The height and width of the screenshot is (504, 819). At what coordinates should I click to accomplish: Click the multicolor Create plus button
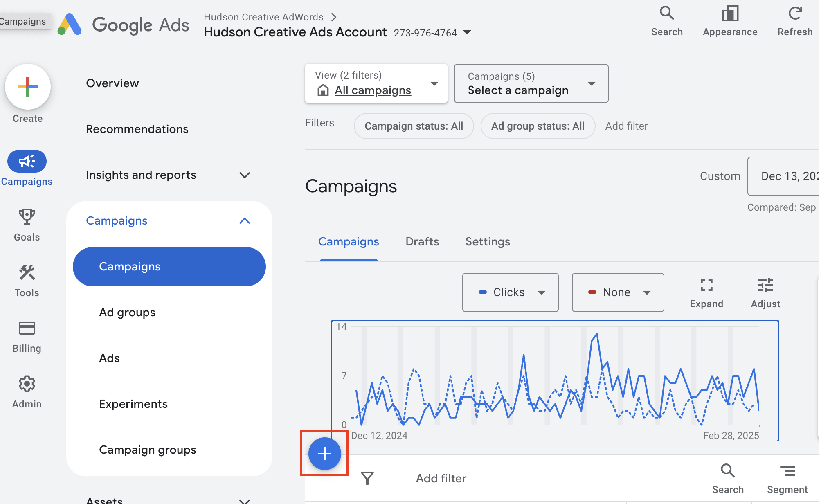(x=28, y=87)
